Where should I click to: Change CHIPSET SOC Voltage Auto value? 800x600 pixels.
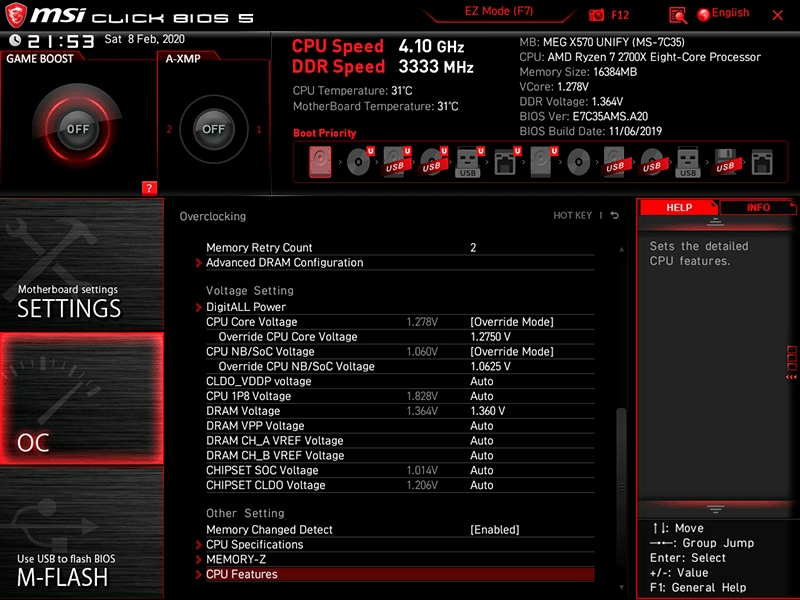point(482,470)
